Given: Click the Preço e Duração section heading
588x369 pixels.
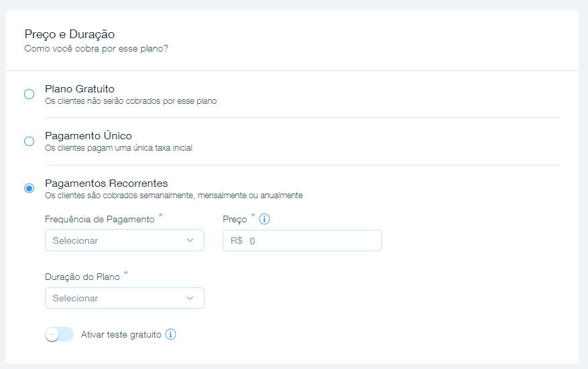Looking at the screenshot, I should pos(70,34).
